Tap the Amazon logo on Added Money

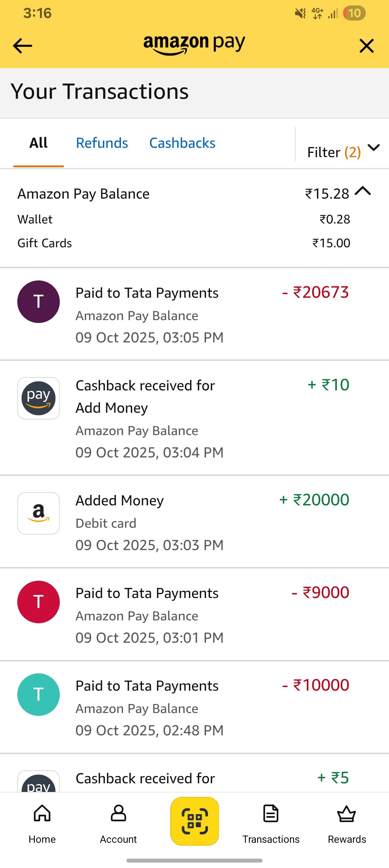[39, 513]
